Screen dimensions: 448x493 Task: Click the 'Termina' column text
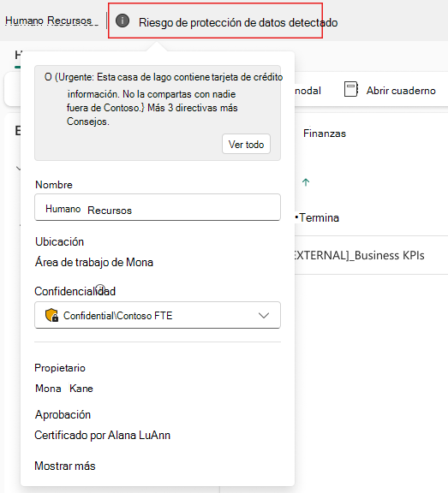[x=319, y=217]
